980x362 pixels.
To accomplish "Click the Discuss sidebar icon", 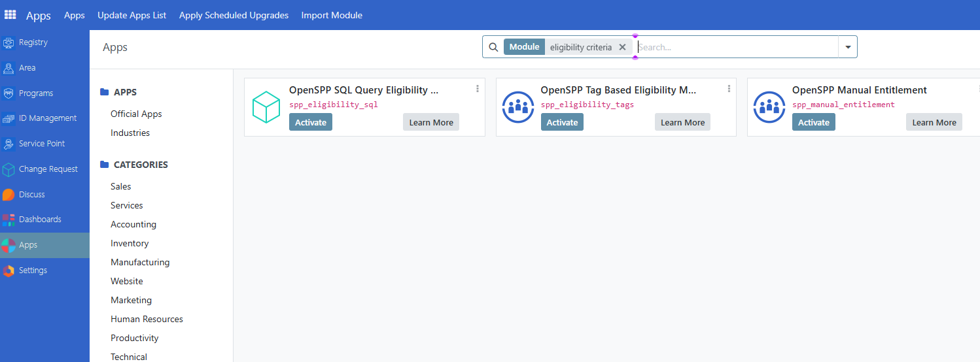I will [9, 195].
